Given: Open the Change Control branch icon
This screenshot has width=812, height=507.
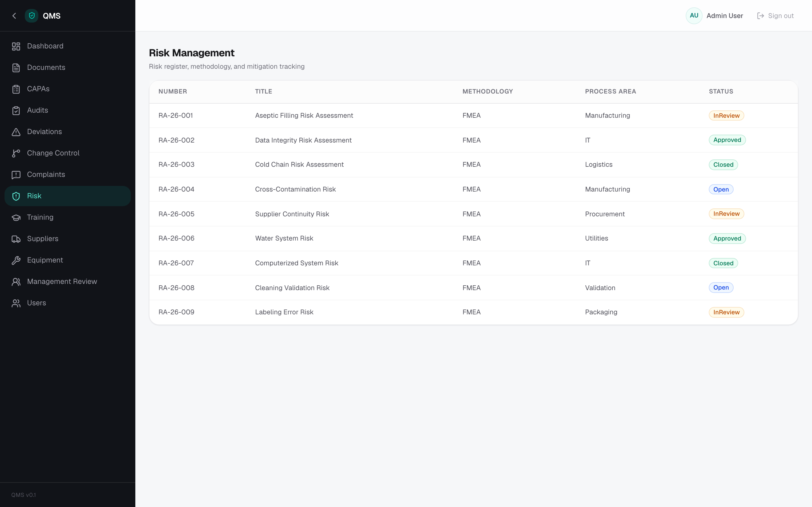Looking at the screenshot, I should click(x=16, y=153).
